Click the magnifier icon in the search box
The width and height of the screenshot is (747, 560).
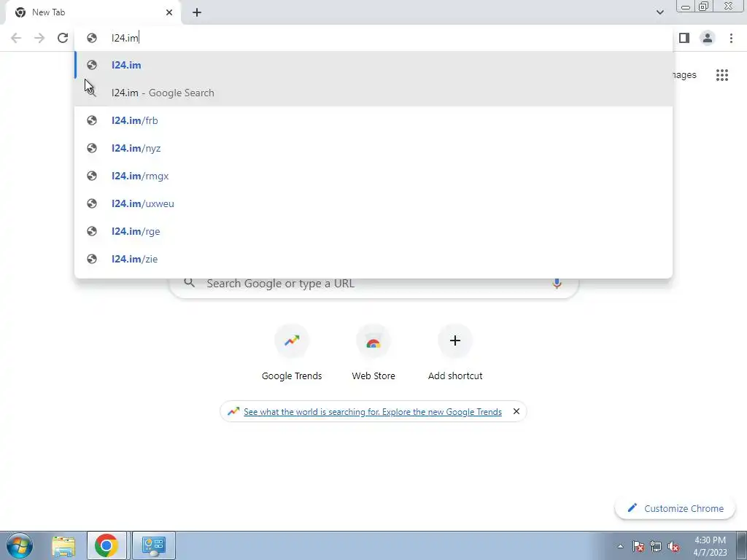(x=189, y=283)
